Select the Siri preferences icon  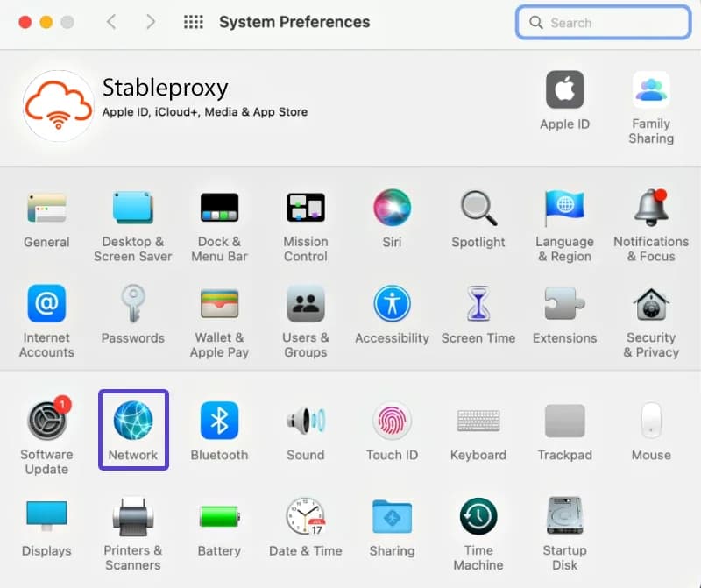(392, 207)
